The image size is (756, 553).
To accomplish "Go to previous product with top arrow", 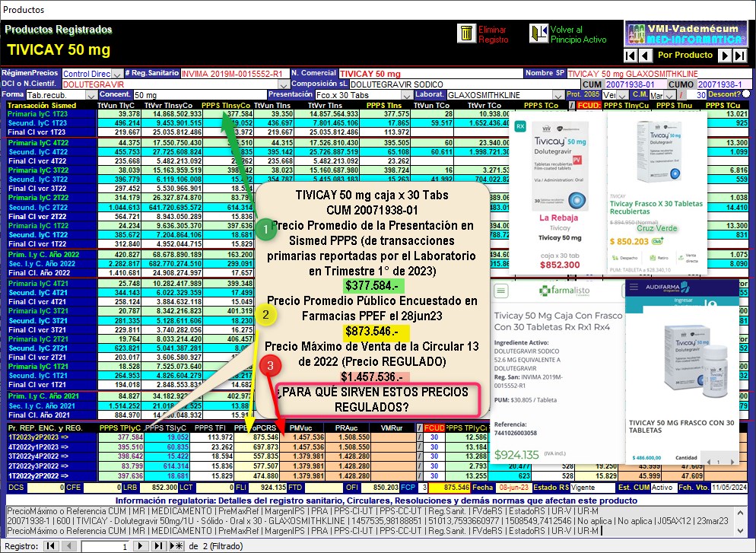I will 645,56.
